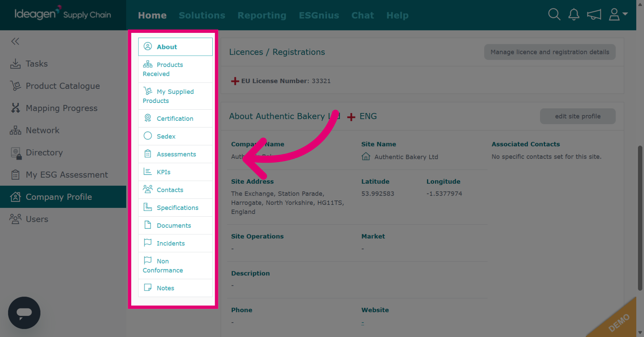This screenshot has width=644, height=337.
Task: Click the About person icon
Action: [x=148, y=46]
